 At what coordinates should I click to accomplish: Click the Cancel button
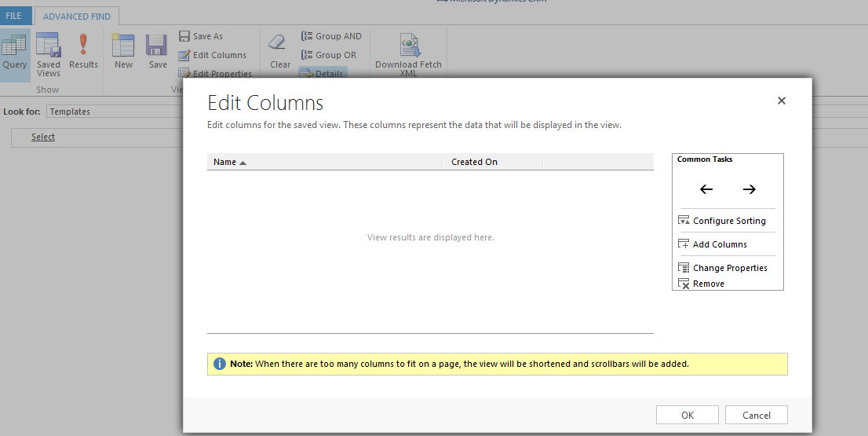pyautogui.click(x=757, y=415)
